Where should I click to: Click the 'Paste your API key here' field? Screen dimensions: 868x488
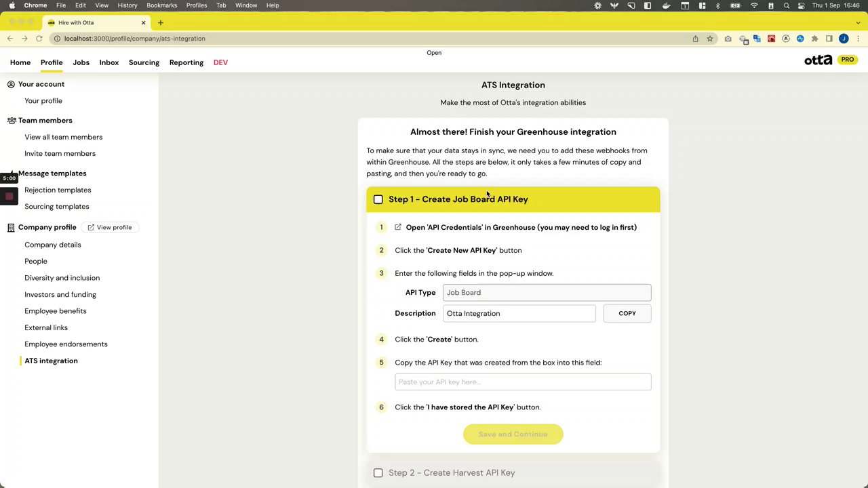click(523, 382)
